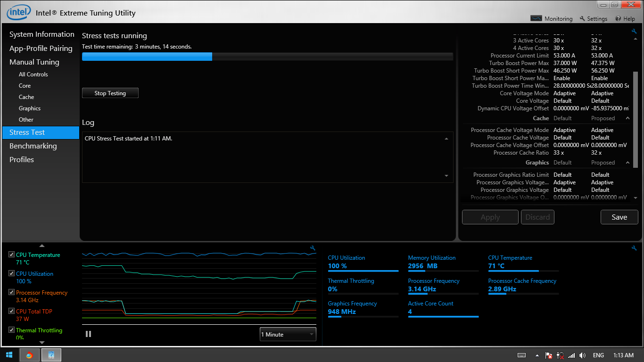Pause the monitoring graph
This screenshot has height=362, width=644.
pos(88,334)
